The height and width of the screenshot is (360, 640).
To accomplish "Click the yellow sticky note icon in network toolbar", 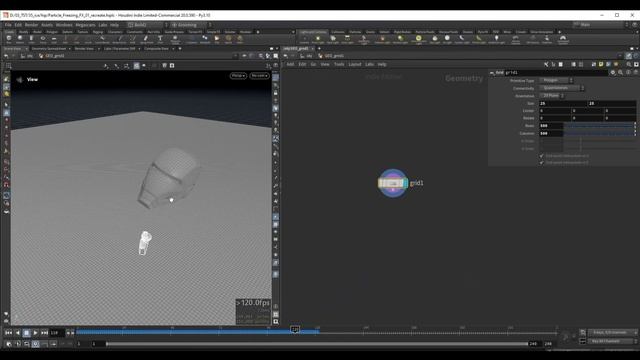I will [601, 64].
